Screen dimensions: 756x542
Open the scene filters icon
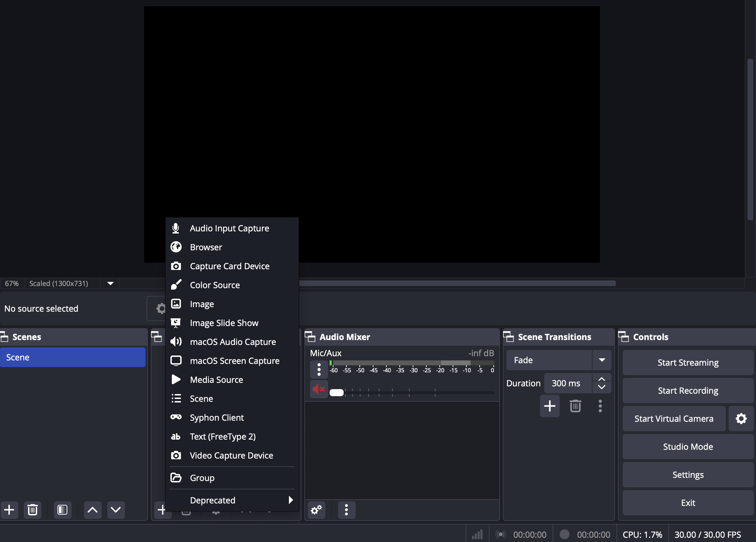coord(62,510)
